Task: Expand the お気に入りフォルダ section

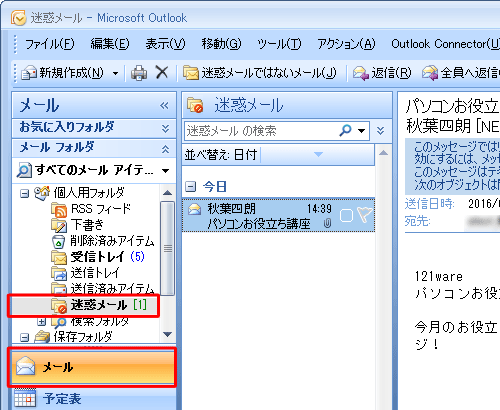Action: click(x=165, y=128)
